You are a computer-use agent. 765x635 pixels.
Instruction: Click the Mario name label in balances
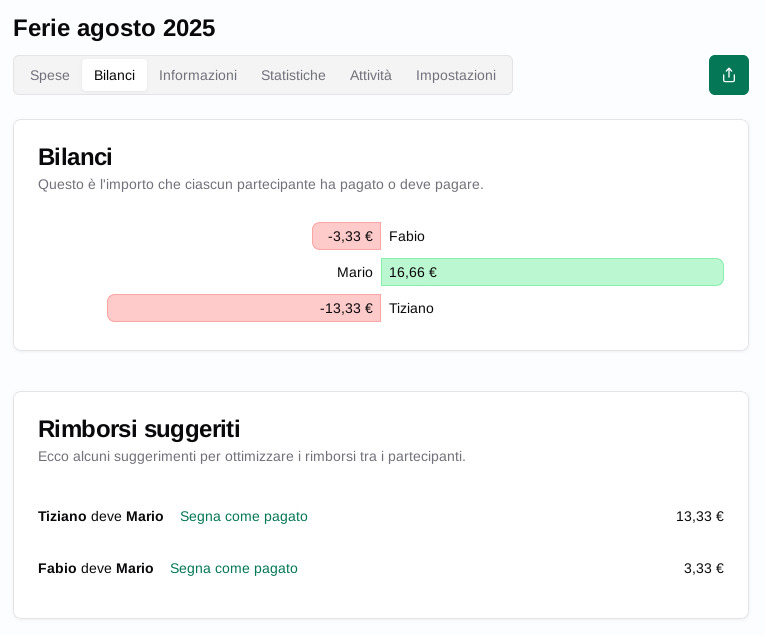[x=355, y=272]
